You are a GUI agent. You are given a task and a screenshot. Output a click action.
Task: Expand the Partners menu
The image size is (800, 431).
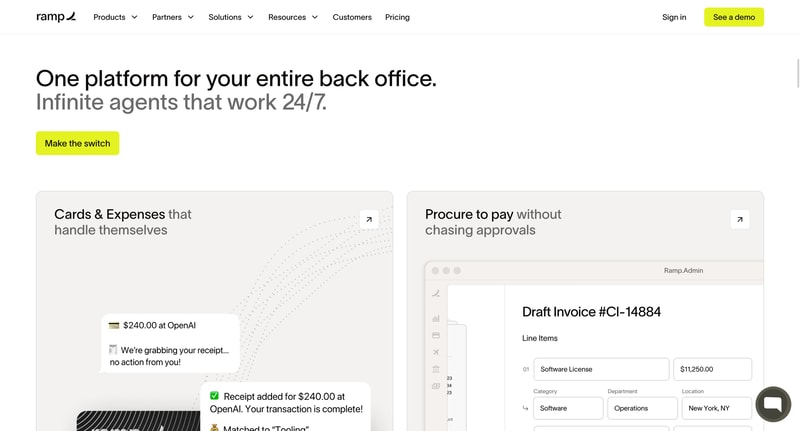point(173,17)
